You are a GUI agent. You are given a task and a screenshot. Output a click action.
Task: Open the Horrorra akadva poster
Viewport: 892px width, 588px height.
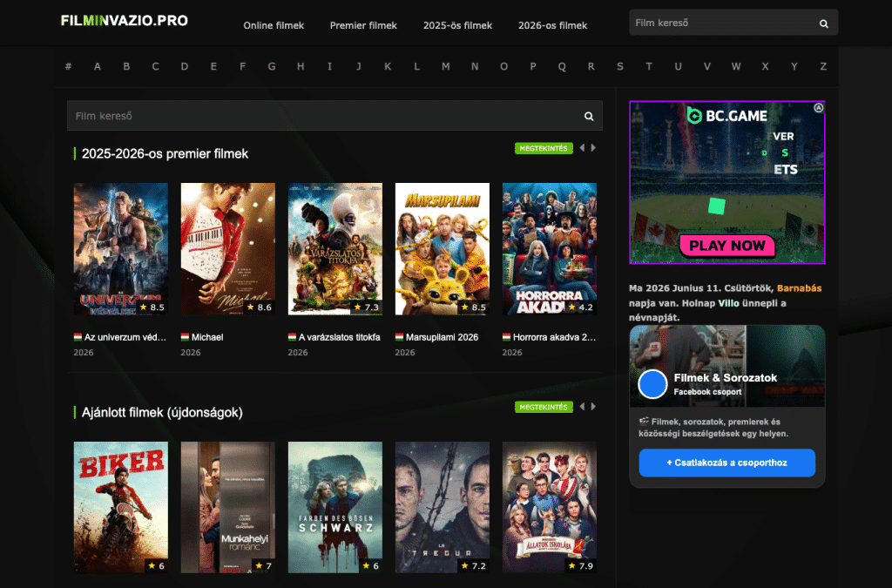coord(550,249)
